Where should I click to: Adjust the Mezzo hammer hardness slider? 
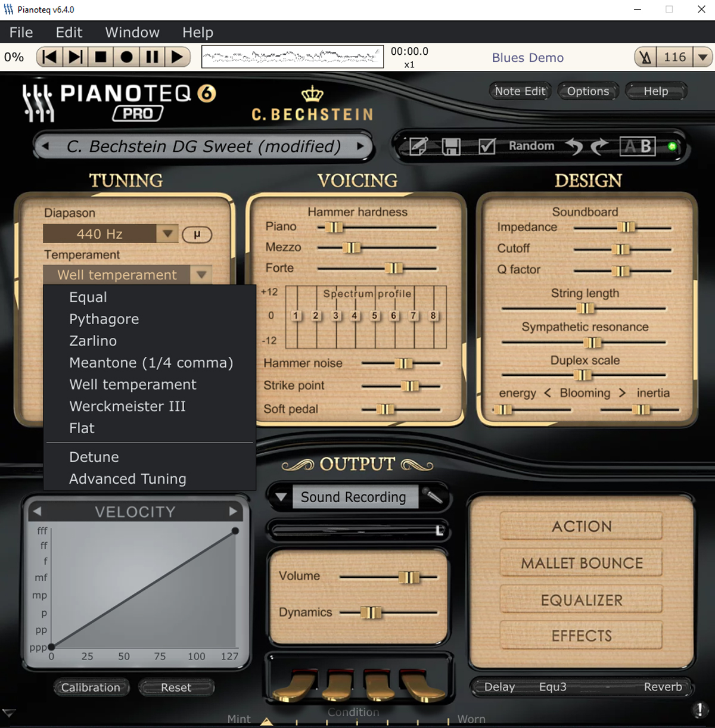coord(352,247)
